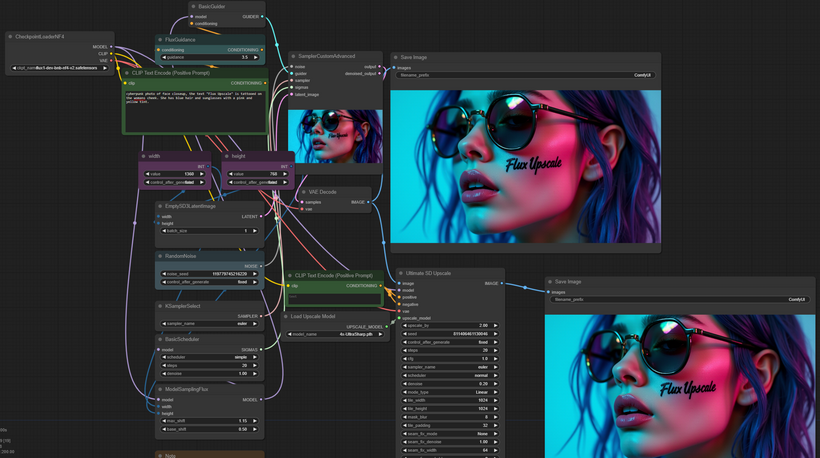Collapse the Ultimate SD Upscale node
820x458 pixels.
click(x=401, y=273)
